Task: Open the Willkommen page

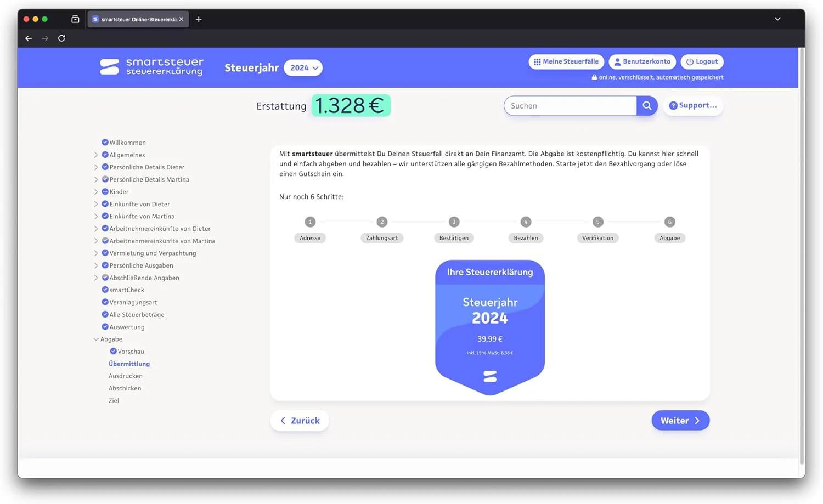Action: coord(127,143)
